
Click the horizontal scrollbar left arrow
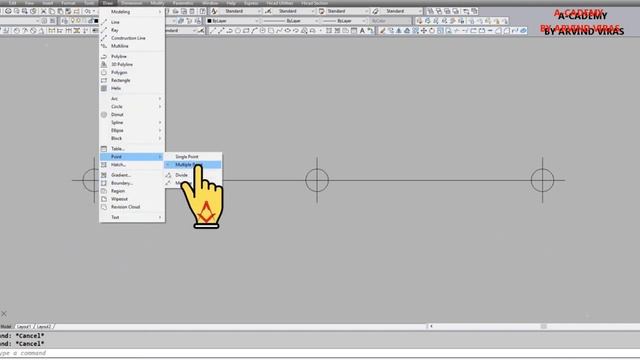point(431,327)
